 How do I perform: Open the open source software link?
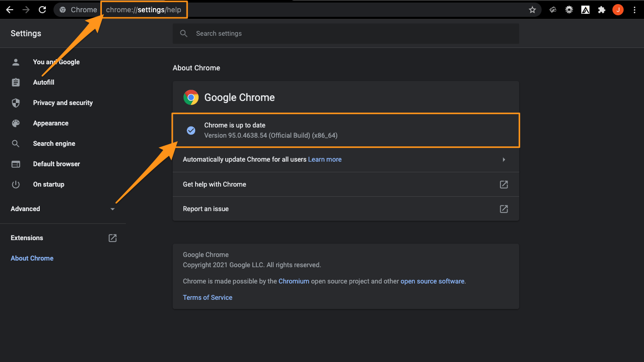coord(433,281)
